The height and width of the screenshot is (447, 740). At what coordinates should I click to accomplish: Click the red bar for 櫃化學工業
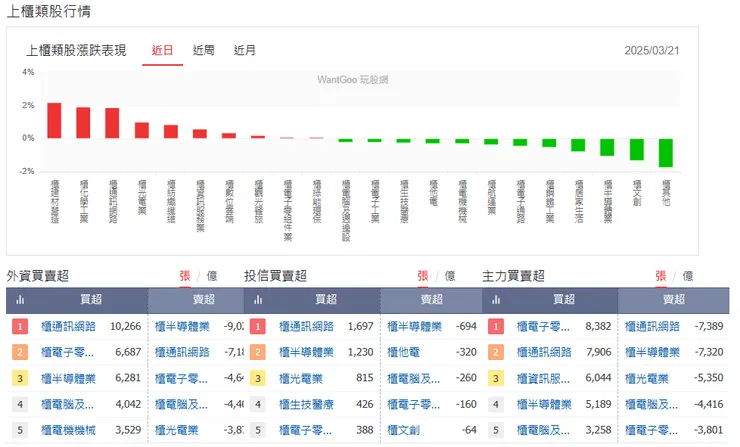point(83,123)
